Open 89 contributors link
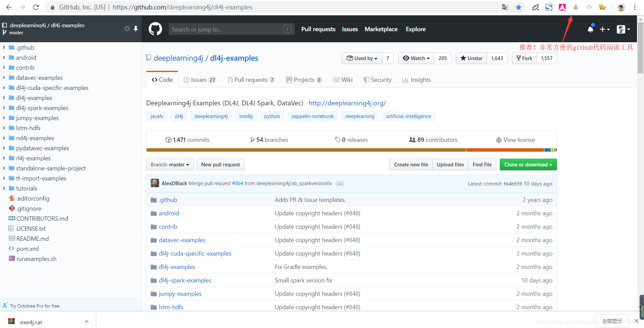 point(433,140)
